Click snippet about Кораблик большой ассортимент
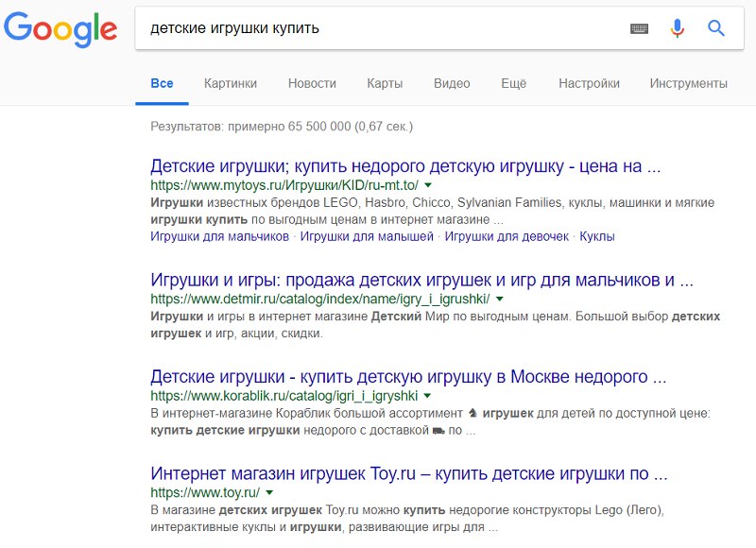 431,421
